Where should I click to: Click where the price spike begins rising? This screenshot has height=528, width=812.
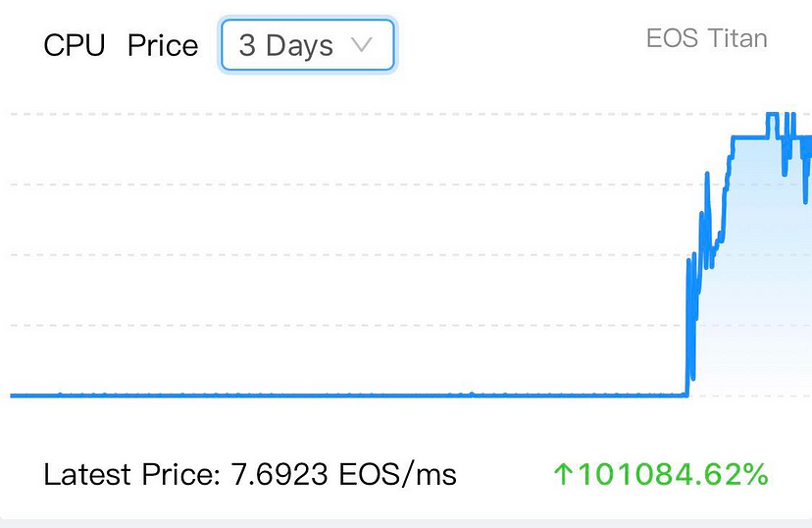point(687,392)
